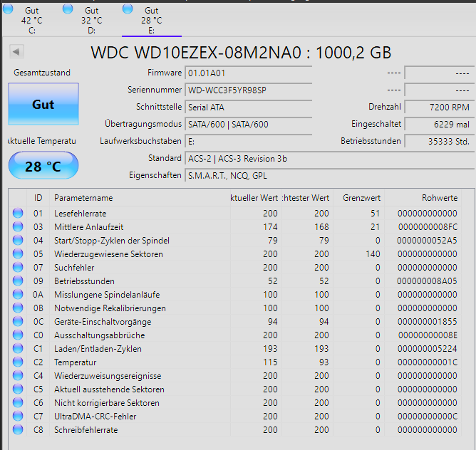Click the ID column header
This screenshot has height=450, width=476.
point(38,198)
